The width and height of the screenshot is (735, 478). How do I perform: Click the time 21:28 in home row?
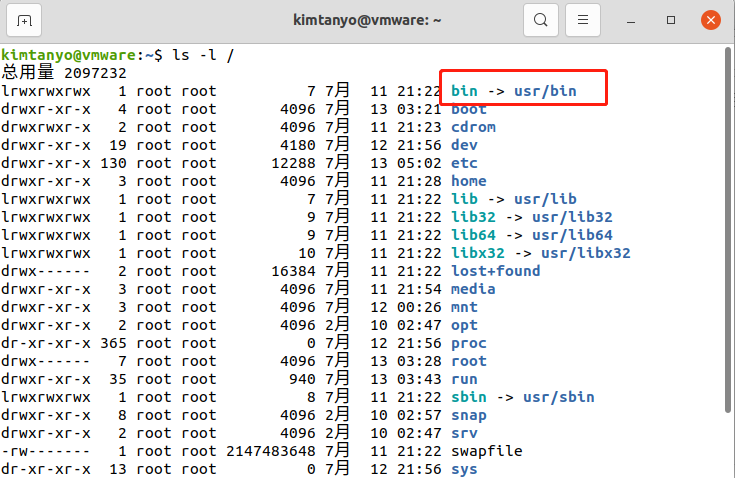[420, 181]
